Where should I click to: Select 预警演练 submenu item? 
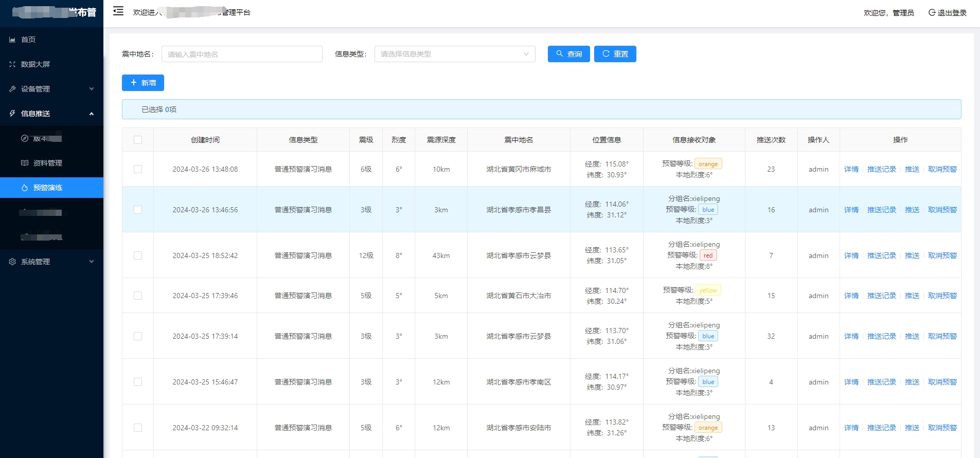pos(51,188)
